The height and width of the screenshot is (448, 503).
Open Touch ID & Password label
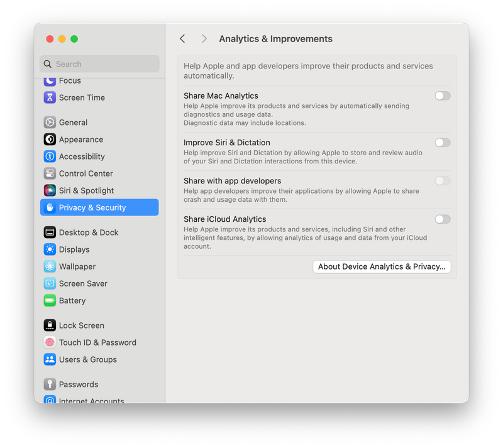point(97,342)
